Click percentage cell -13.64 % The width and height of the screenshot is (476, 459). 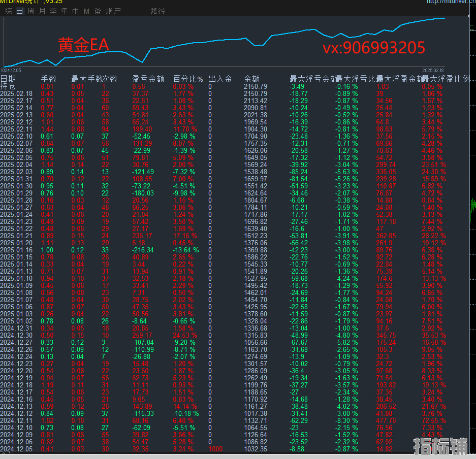click(186, 250)
